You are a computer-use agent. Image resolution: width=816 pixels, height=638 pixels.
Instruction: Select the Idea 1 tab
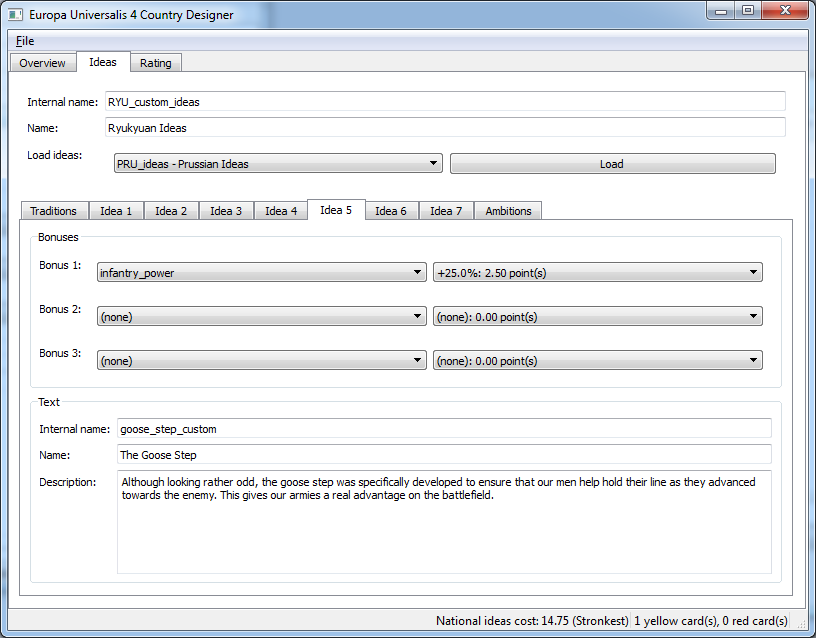coord(116,211)
